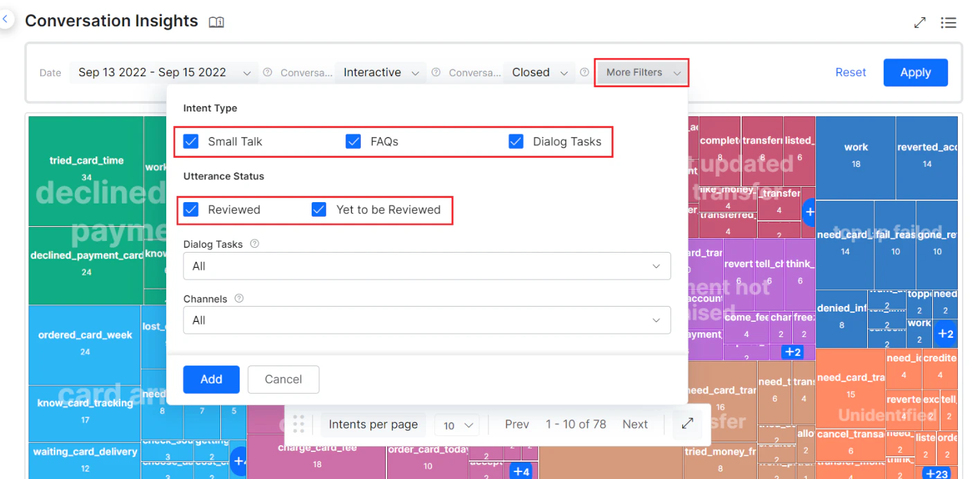View the help tooltip beside the Date filter
This screenshot has width=980, height=479.
[267, 71]
